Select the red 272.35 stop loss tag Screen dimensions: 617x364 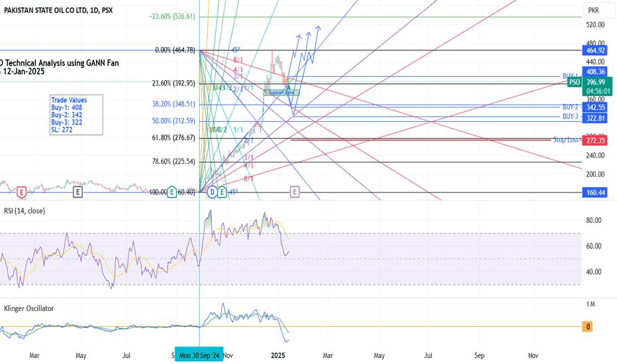click(595, 140)
